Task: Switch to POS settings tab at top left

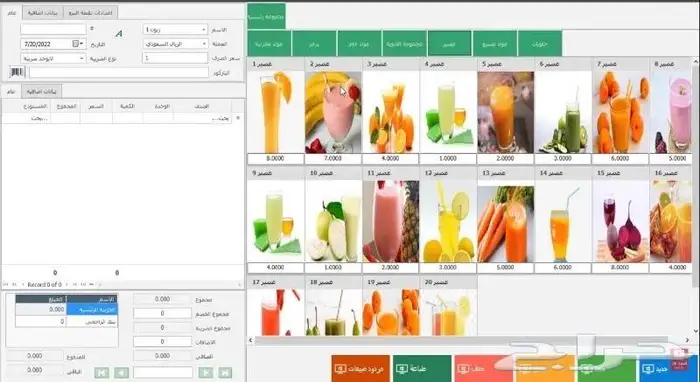Action: pos(90,13)
